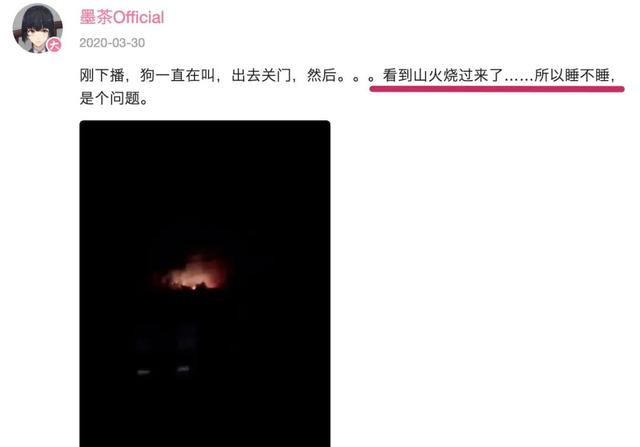Click the orange fire glow in the photo
Viewport: 640px width, 447px height.
[194, 272]
